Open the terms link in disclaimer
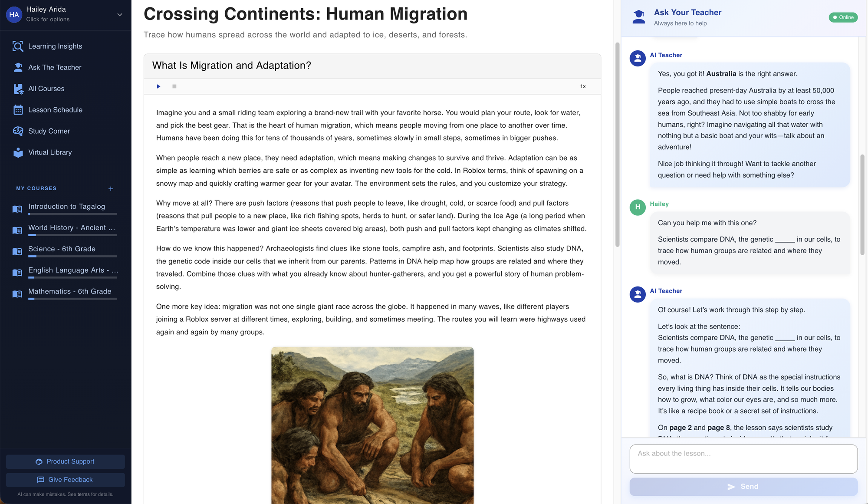This screenshot has width=868, height=504. click(x=83, y=494)
